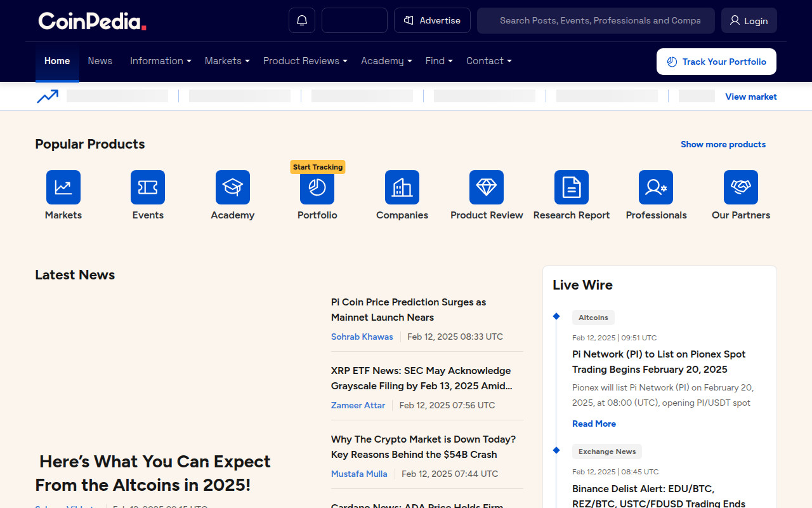
Task: Go to the News tab
Action: (x=100, y=61)
